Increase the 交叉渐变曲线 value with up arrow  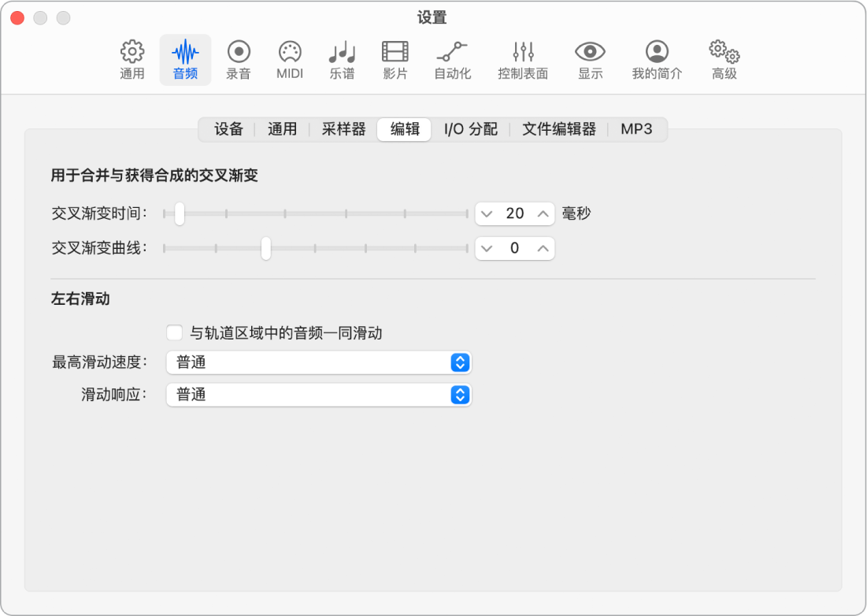tap(543, 248)
